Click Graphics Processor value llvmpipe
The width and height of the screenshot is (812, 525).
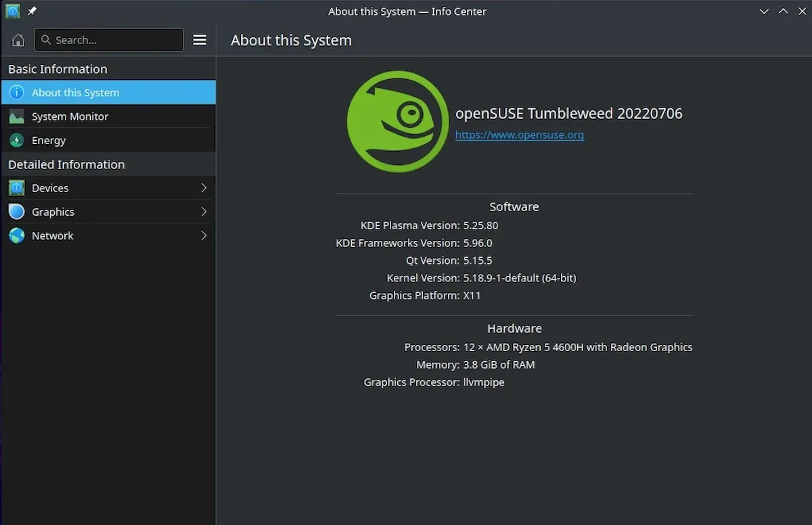click(x=484, y=382)
